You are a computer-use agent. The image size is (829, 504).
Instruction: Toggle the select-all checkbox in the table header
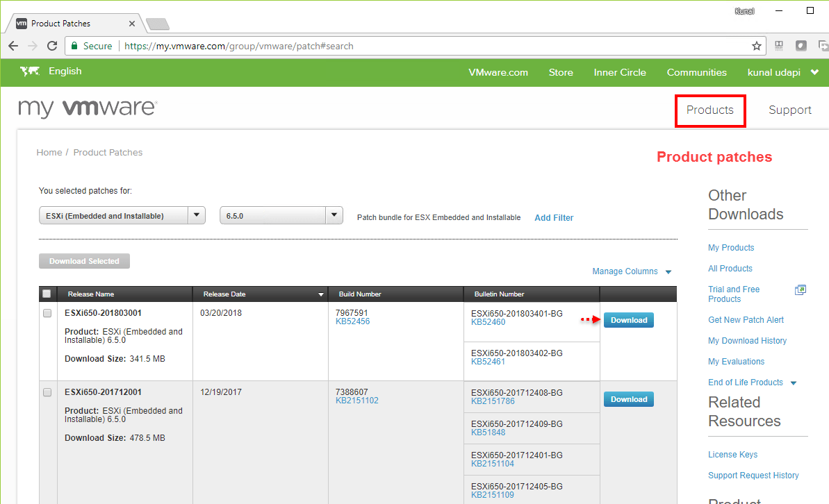pyautogui.click(x=47, y=293)
